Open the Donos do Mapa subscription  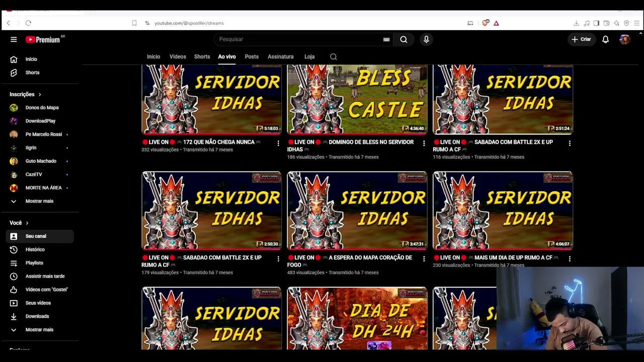coord(40,108)
